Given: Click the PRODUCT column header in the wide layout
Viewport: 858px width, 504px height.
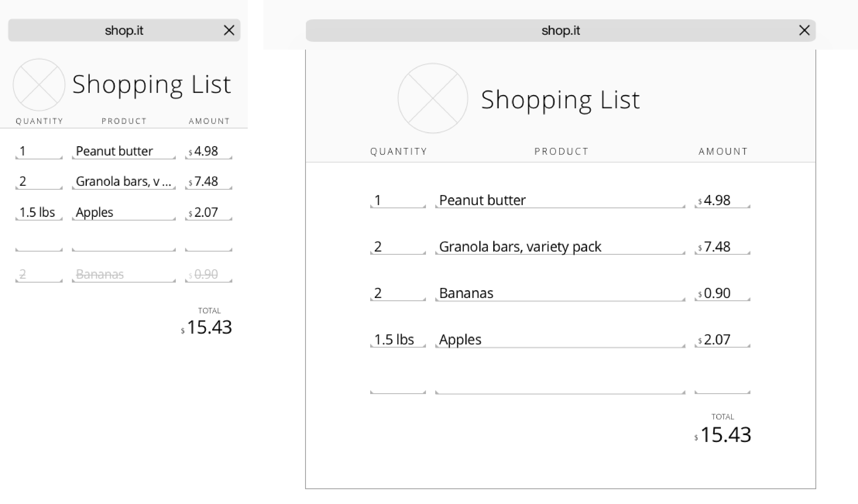Looking at the screenshot, I should 561,151.
